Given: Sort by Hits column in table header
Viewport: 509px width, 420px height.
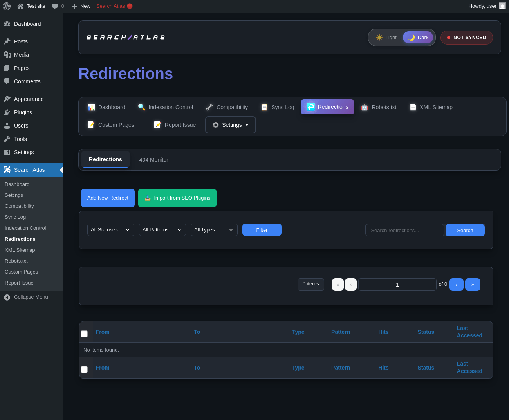Looking at the screenshot, I should click(383, 332).
